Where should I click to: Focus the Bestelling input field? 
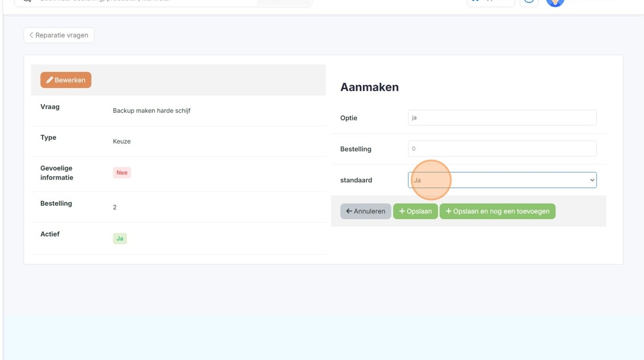502,148
